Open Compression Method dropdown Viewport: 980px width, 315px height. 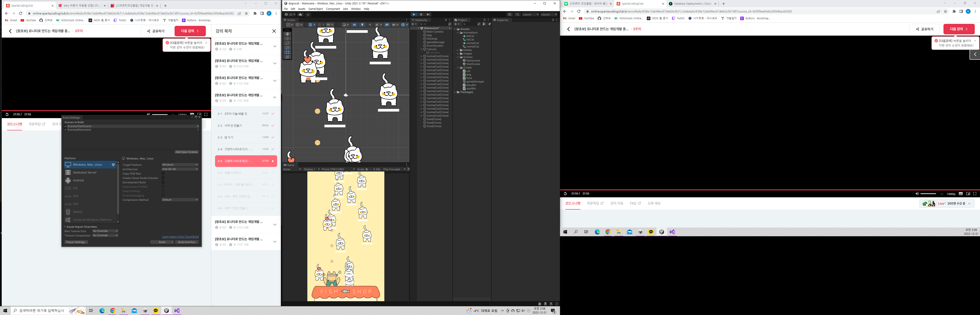pyautogui.click(x=180, y=200)
